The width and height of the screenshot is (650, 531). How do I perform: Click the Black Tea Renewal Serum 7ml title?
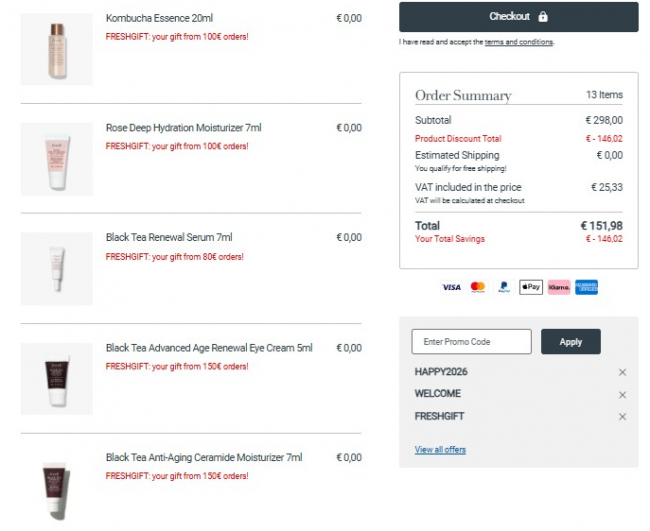click(169, 238)
